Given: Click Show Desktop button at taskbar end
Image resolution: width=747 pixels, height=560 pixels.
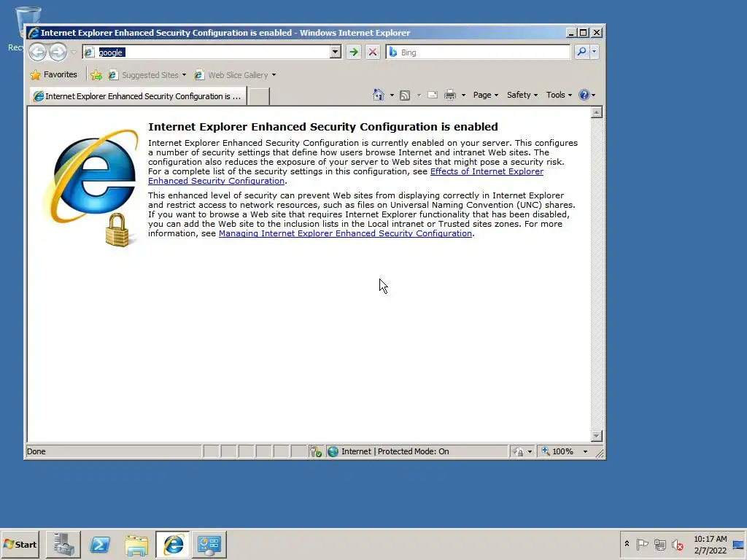Looking at the screenshot, I should pyautogui.click(x=739, y=544).
